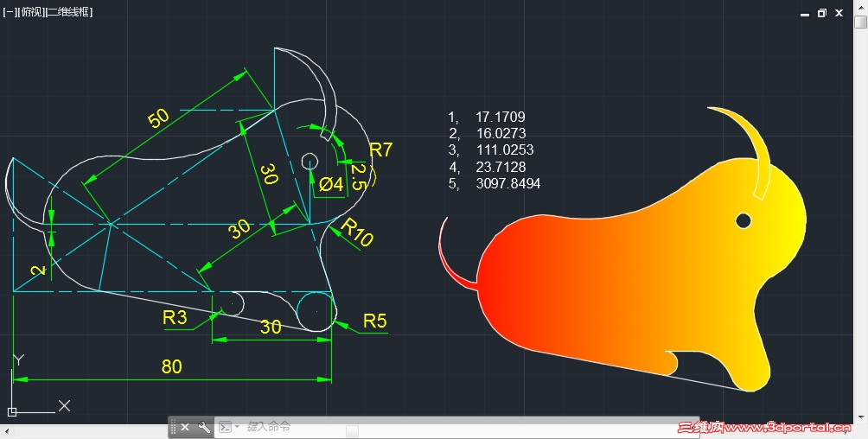The height and width of the screenshot is (439, 868).
Task: Click vertical scrollbar down arrow
Action: click(861, 417)
